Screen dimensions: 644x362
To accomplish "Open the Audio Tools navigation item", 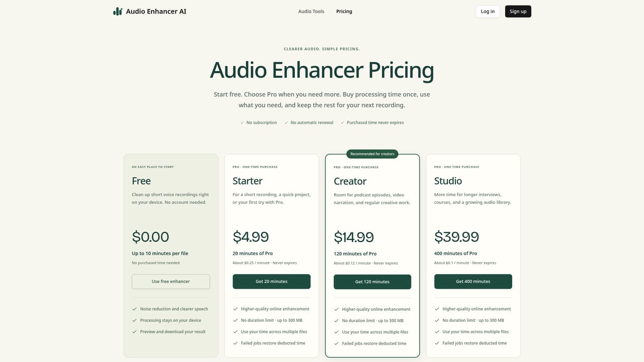I will [311, 12].
